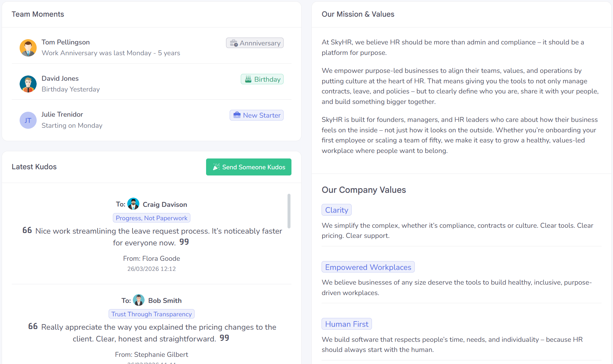The width and height of the screenshot is (613, 364).
Task: Open Julie Trenidor's name in Team Moments
Action: point(62,114)
